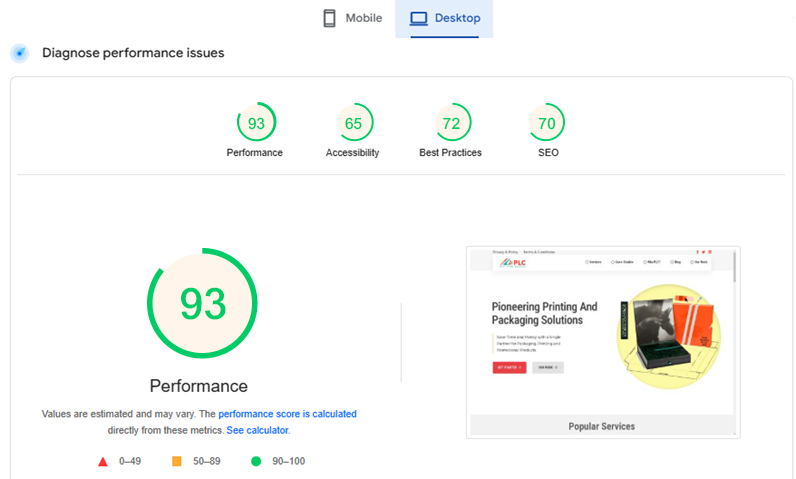Screen dimensions: 796x479
Task: Click the green circle 90–100 legend marker
Action: pos(256,461)
